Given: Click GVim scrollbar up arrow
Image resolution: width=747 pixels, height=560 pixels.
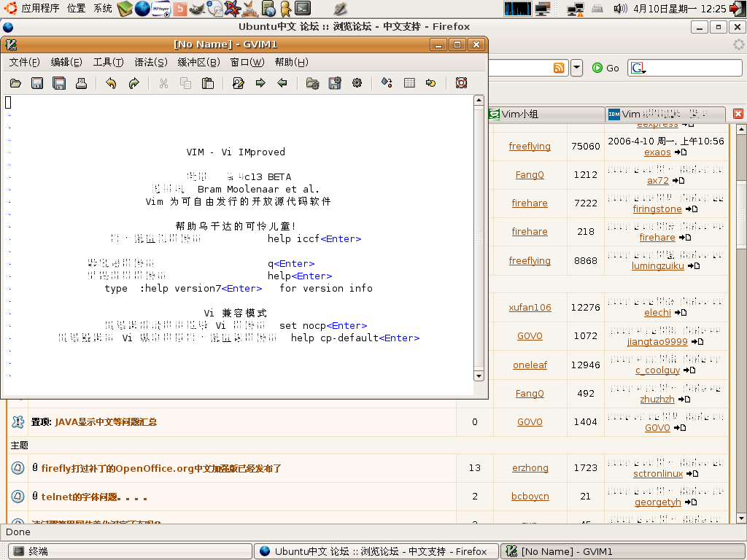Looking at the screenshot, I should 479,100.
